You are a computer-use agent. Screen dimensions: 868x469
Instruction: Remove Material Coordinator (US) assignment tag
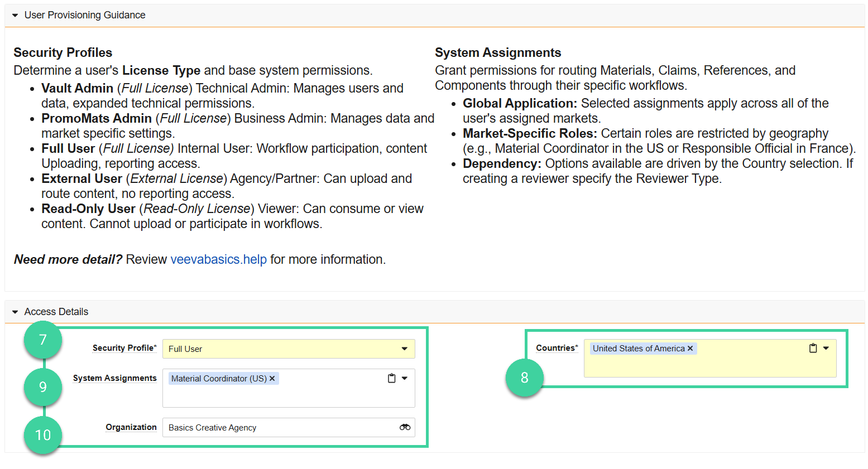click(x=272, y=378)
